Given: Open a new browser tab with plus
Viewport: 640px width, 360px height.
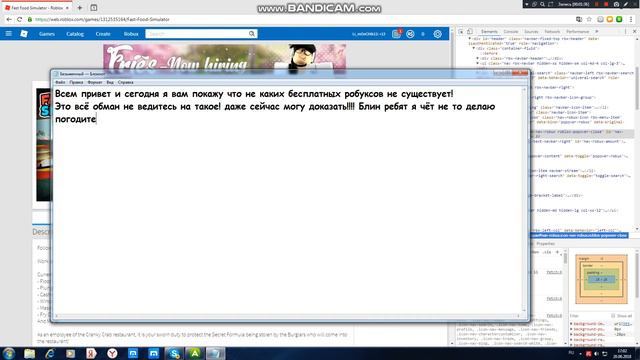Looking at the screenshot, I should [80, 8].
